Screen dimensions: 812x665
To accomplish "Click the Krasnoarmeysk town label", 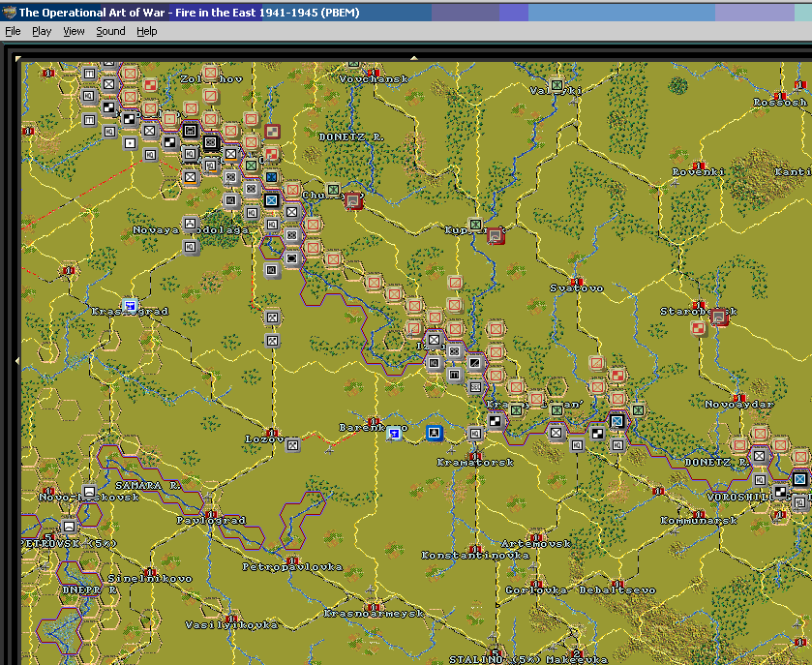I will pyautogui.click(x=374, y=613).
